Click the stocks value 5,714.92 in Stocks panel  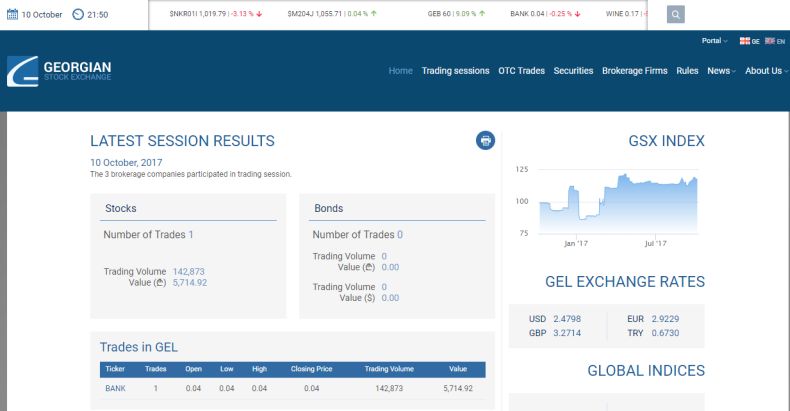[190, 283]
